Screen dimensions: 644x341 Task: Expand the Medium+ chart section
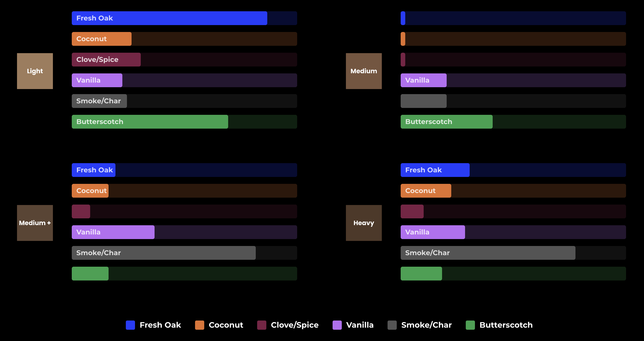(x=35, y=223)
